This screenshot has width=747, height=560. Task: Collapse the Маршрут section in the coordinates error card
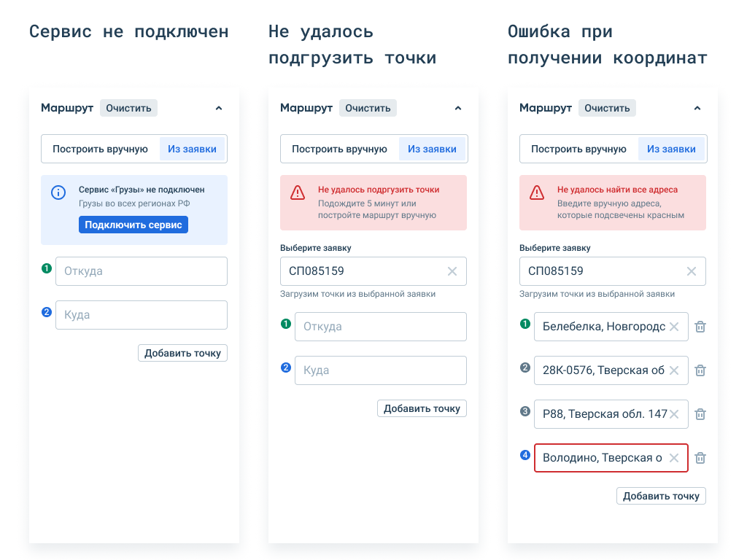(697, 108)
